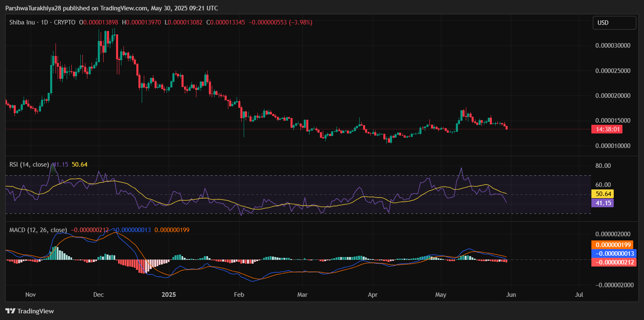Click the Mar label on time axis

click(x=303, y=295)
